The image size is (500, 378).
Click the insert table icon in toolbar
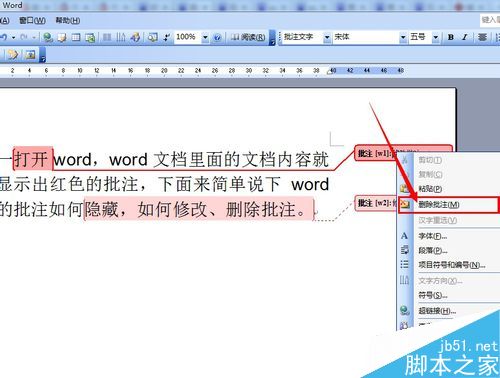point(76,37)
